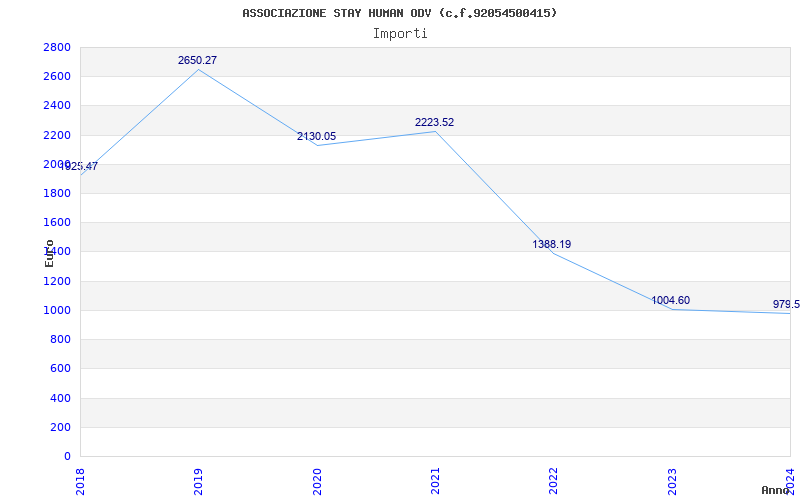Click the x-axis year 2018
The width and height of the screenshot is (800, 500).
(x=80, y=481)
